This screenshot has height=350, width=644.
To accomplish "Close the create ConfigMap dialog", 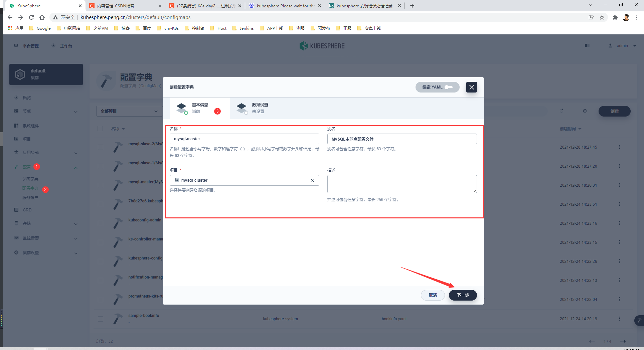I will pos(471,87).
